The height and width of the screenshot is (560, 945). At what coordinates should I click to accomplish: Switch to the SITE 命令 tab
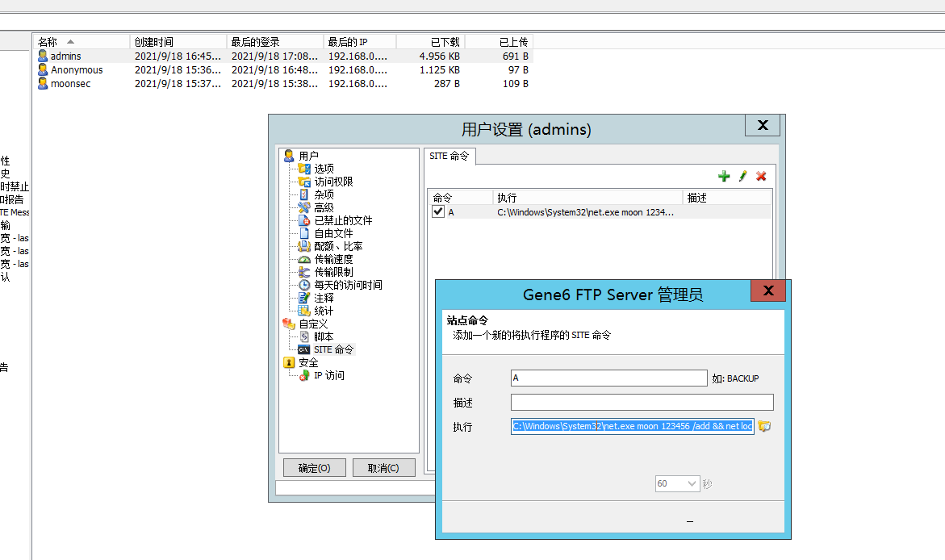[449, 156]
